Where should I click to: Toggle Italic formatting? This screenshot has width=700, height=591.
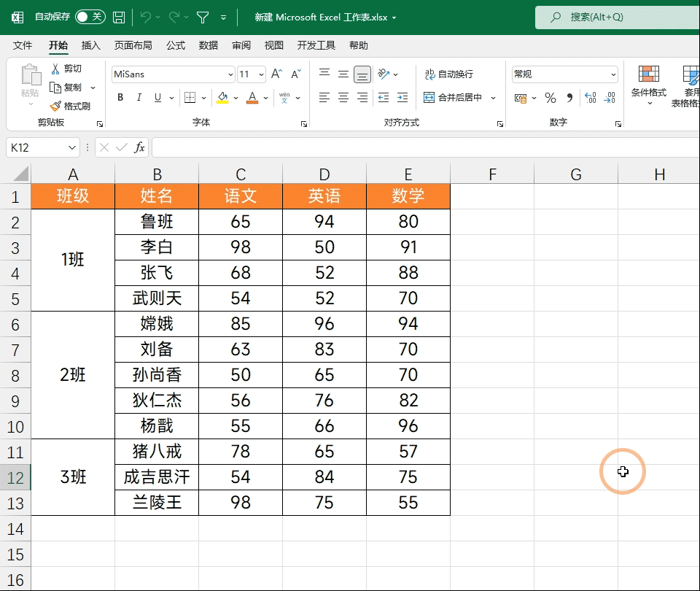(x=139, y=98)
